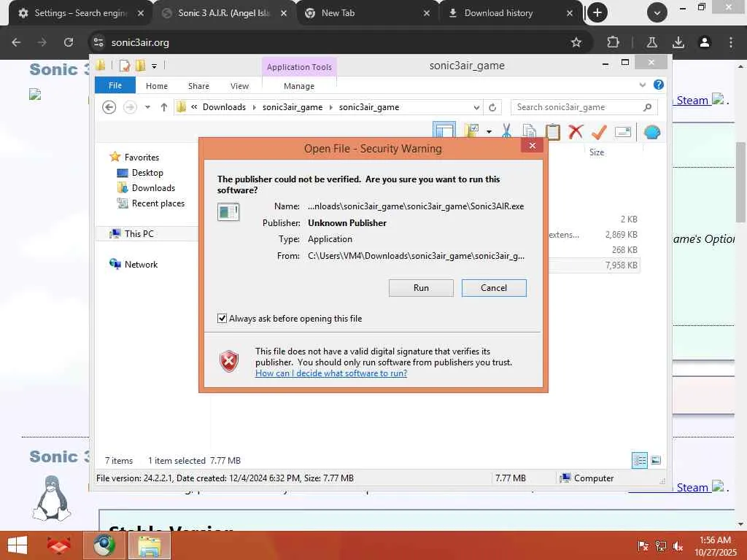Open the browser three-dot menu
The width and height of the screenshot is (747, 560).
click(730, 42)
